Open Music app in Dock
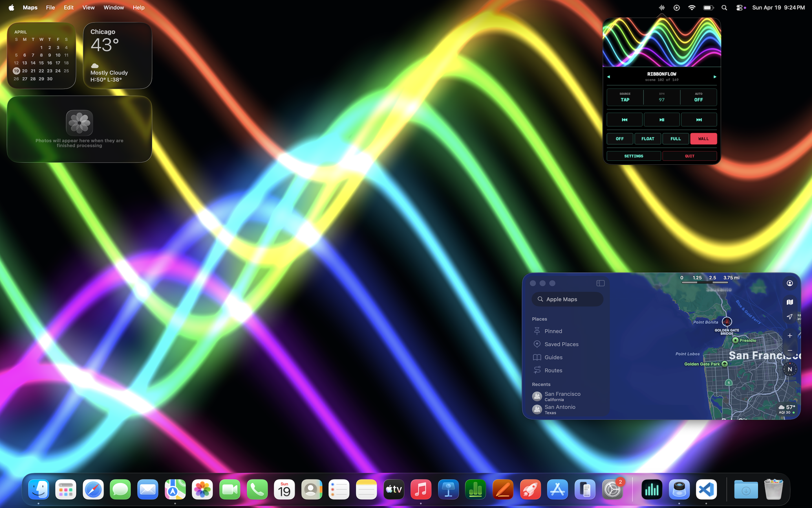Viewport: 812px width, 508px height. pos(421,490)
